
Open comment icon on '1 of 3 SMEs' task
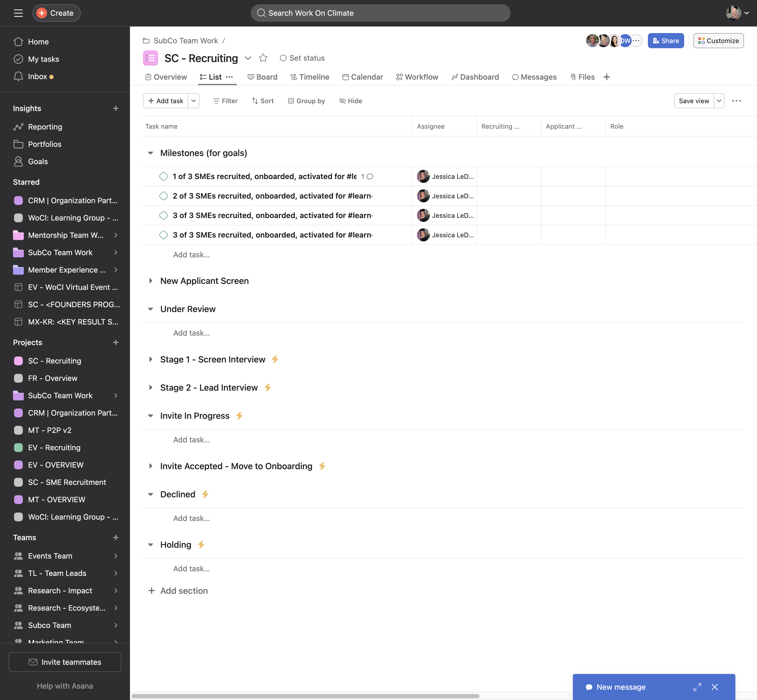(370, 177)
